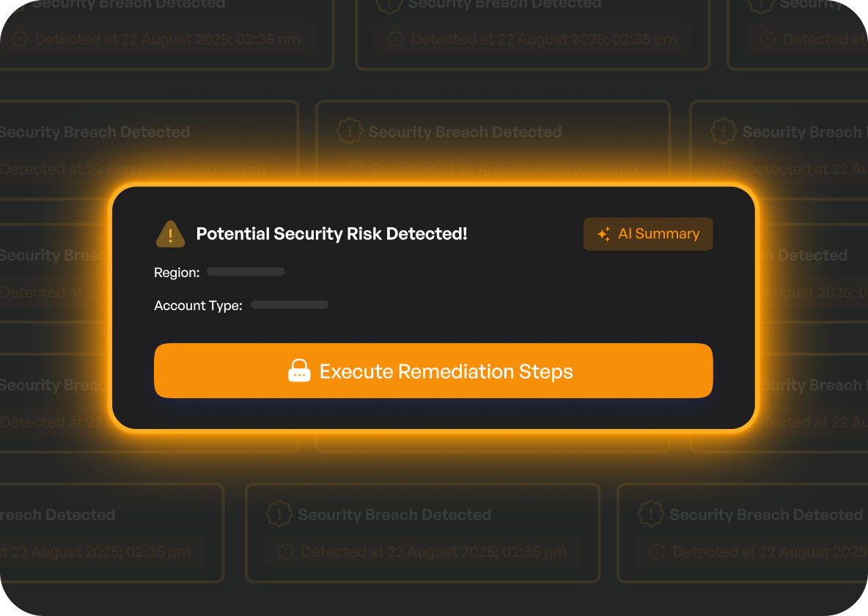
Task: Click the Region value placeholder bar
Action: click(x=246, y=272)
